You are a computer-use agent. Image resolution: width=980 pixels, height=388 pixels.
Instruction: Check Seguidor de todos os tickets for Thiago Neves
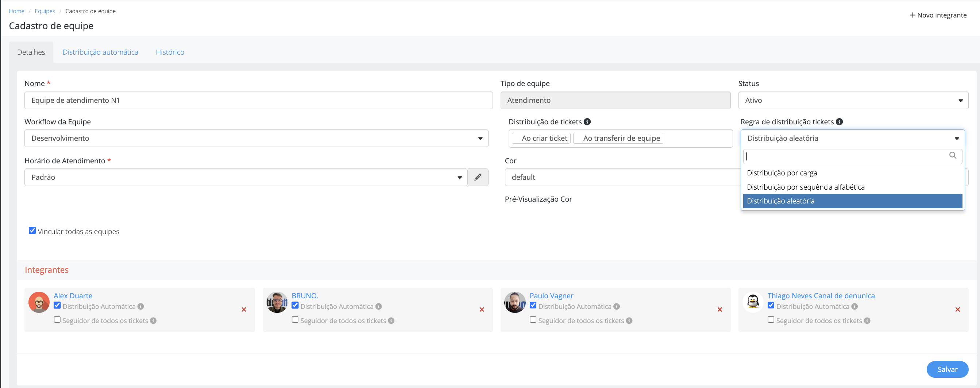coord(771,319)
